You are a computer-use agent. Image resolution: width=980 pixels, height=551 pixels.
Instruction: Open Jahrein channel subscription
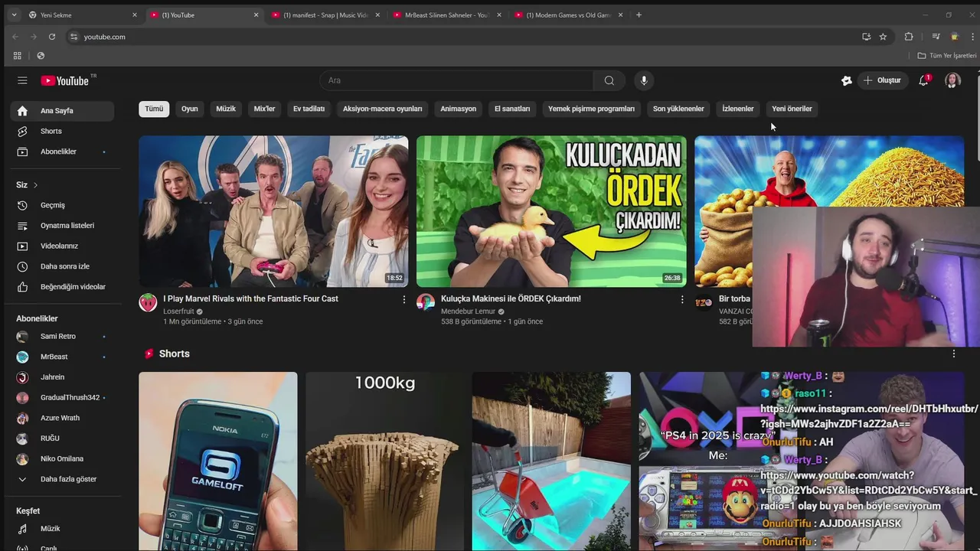(x=62, y=377)
